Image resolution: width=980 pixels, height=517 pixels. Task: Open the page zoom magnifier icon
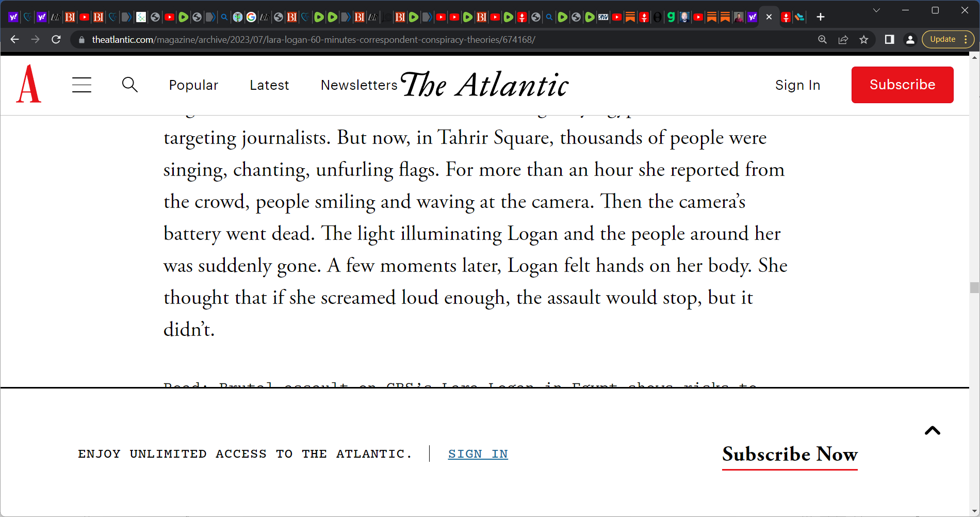click(822, 40)
